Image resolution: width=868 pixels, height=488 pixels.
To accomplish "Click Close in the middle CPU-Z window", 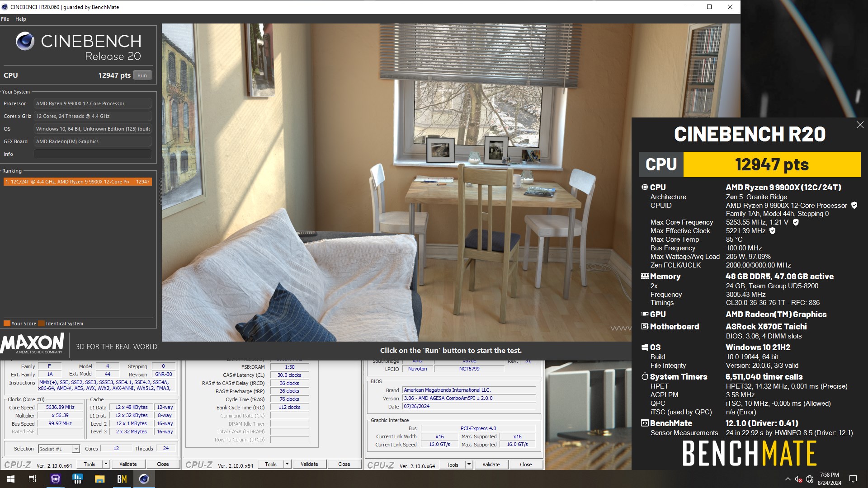I will tap(344, 464).
